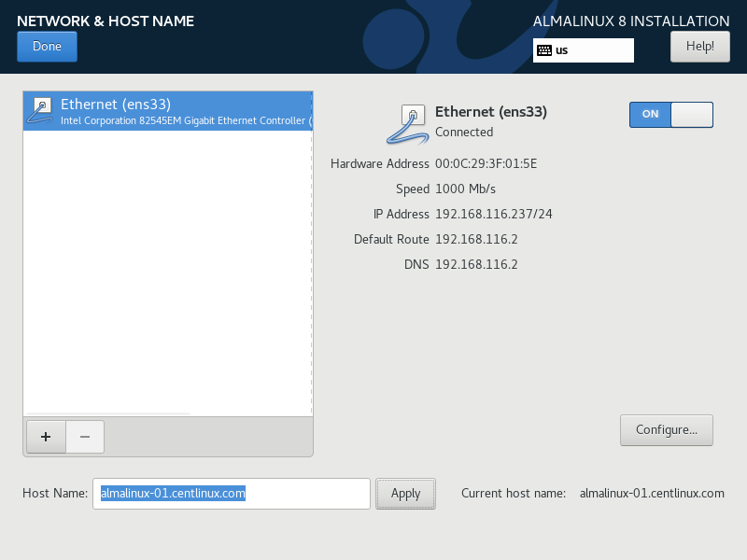Screen dimensions: 747x560
Task: Select the Ethernet (ens33) list entry
Action: coord(168,110)
